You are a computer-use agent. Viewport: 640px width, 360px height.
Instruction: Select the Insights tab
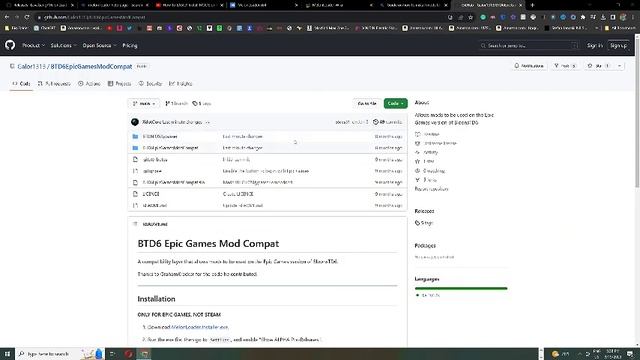click(181, 83)
